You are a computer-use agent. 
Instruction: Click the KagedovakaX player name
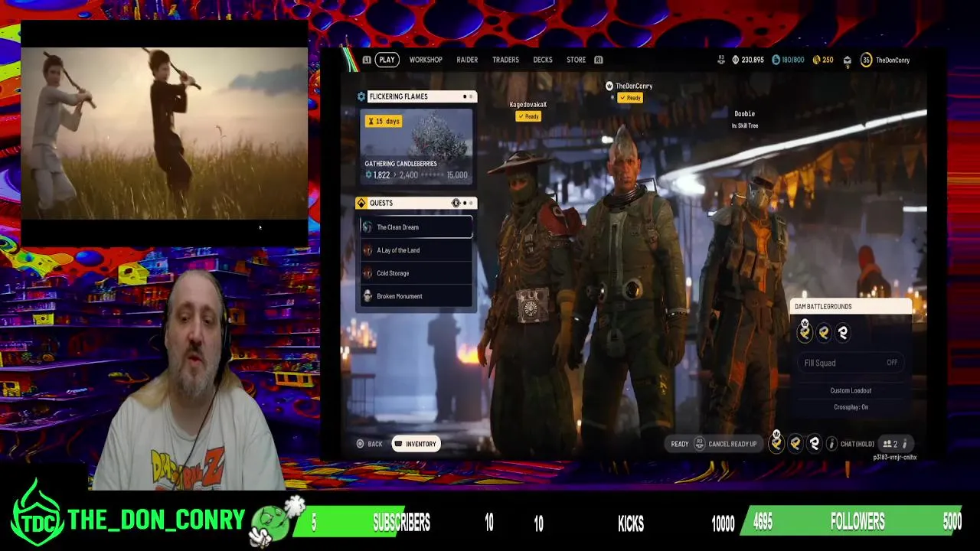click(528, 105)
